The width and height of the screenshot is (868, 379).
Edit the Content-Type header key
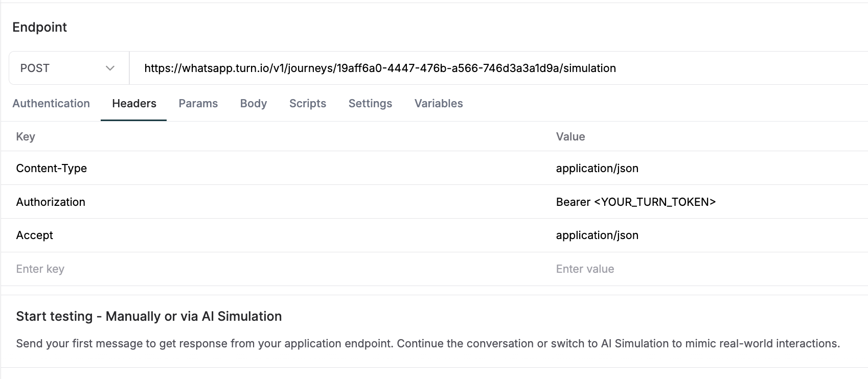coord(52,168)
